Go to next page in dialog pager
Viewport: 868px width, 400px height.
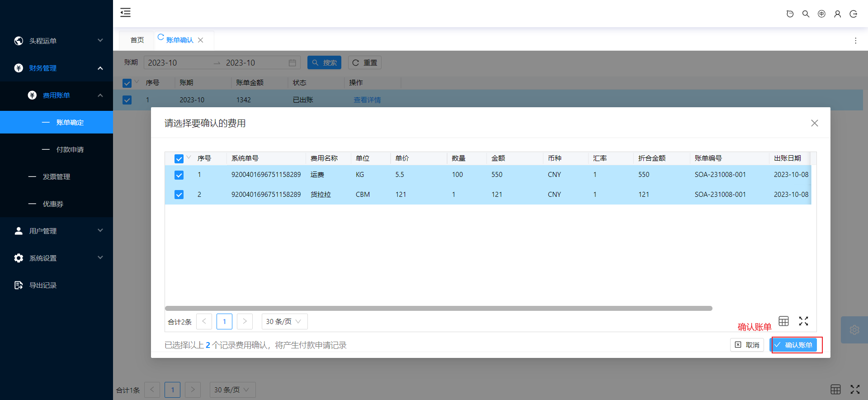coord(245,321)
